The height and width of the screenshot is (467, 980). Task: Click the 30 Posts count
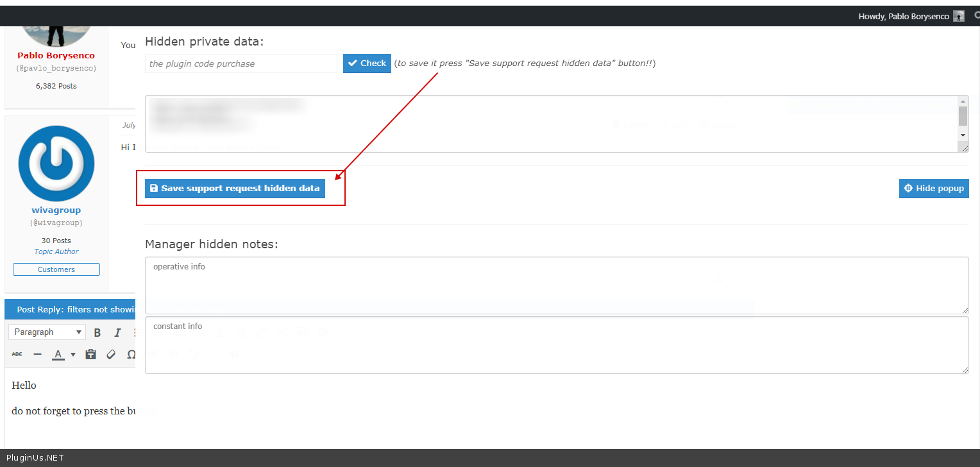[x=56, y=241]
